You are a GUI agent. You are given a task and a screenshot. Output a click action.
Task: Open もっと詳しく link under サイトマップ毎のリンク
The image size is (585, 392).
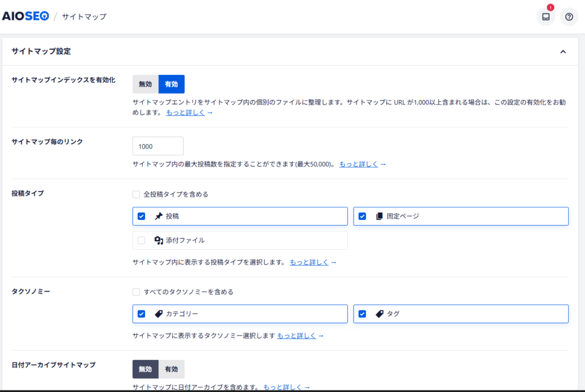tap(358, 164)
